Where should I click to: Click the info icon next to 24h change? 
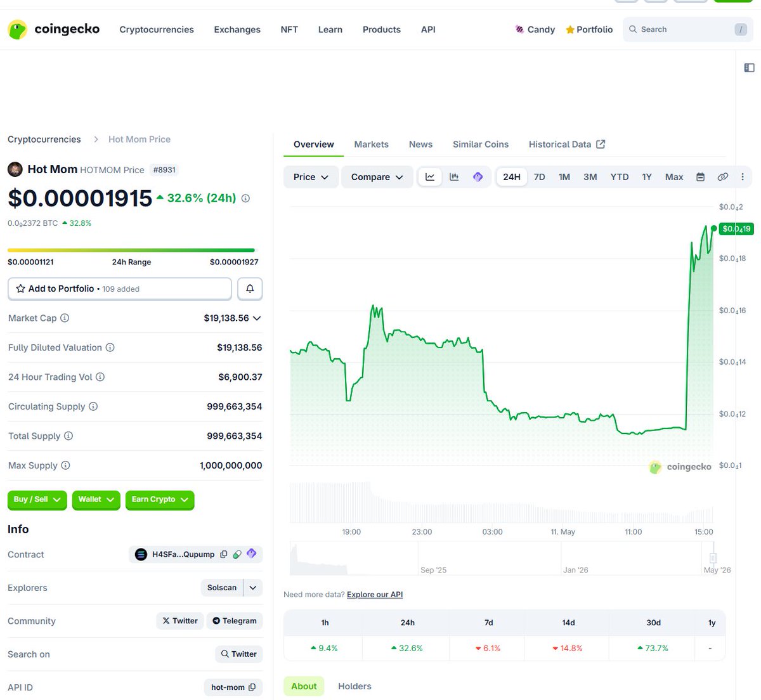245,198
